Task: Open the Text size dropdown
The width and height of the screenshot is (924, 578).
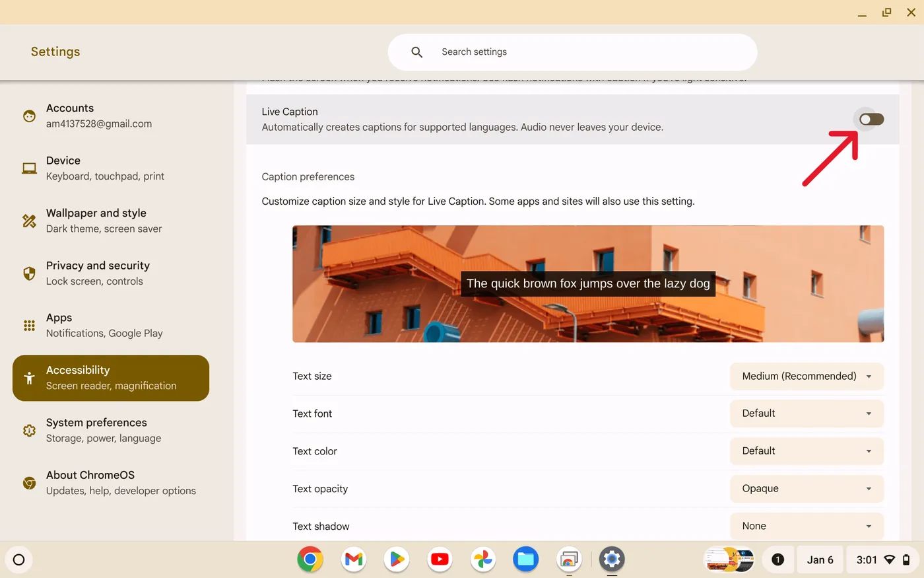Action: 807,377
